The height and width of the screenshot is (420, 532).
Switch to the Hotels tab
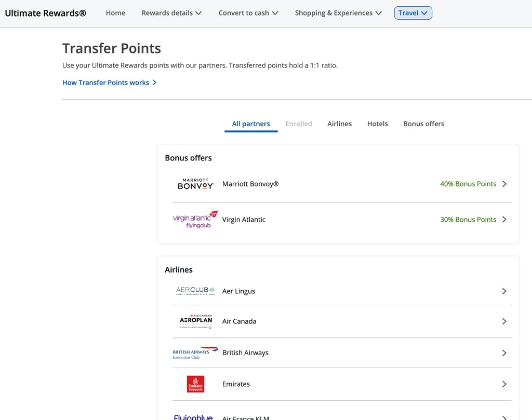tap(377, 124)
